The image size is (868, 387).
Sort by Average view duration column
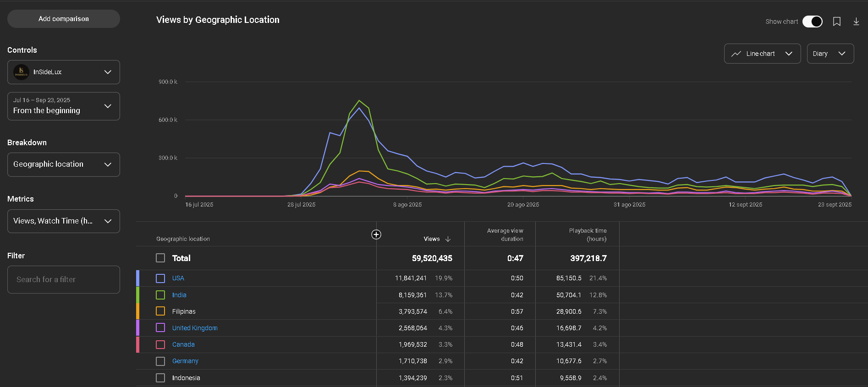[x=505, y=234]
